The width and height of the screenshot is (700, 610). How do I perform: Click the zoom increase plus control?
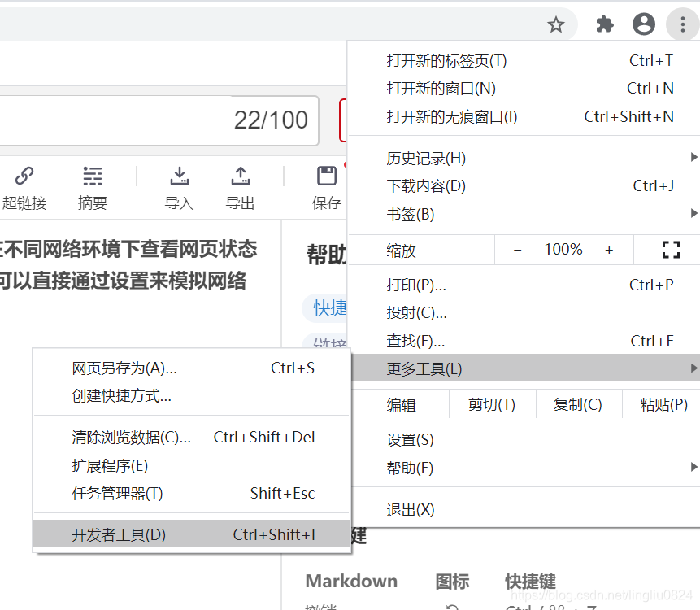609,250
